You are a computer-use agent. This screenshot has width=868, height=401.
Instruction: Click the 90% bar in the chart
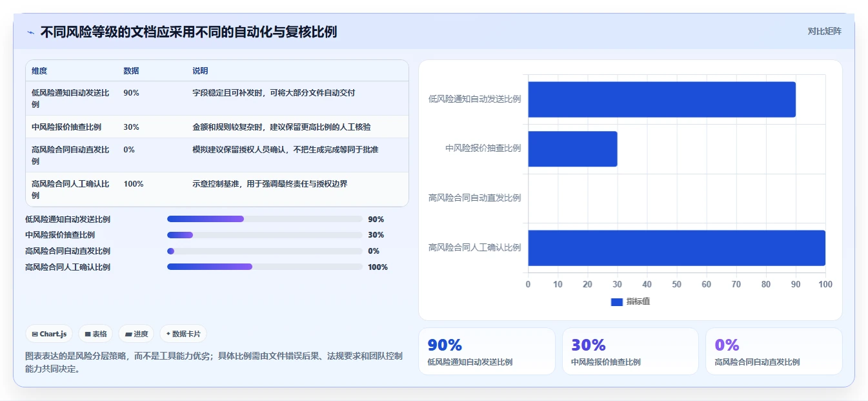(661, 99)
